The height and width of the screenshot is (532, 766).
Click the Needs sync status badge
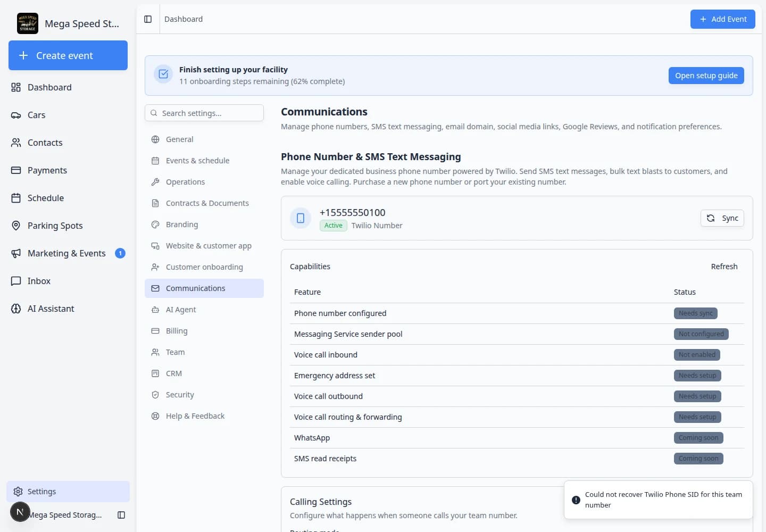coord(696,313)
